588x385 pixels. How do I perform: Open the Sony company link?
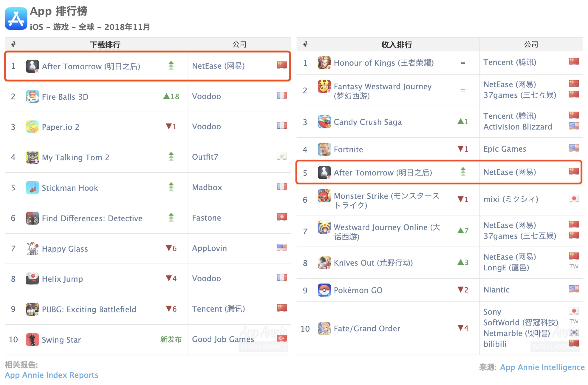coord(492,312)
